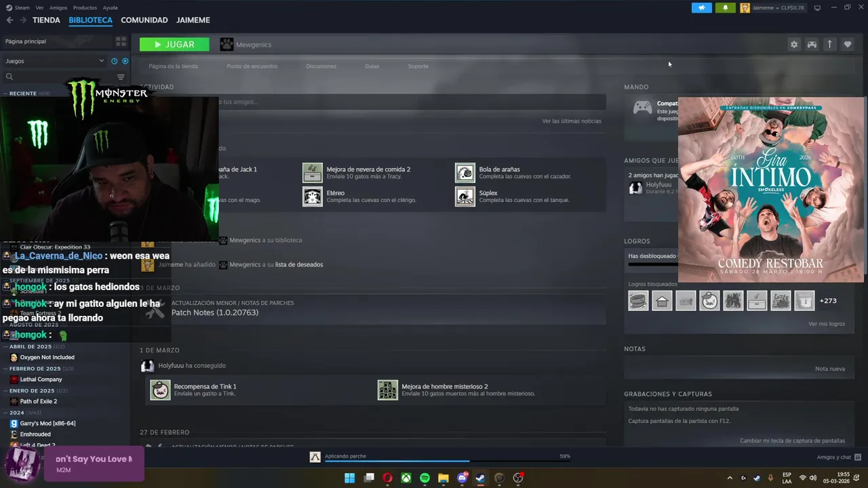Open the library collections grid view icon
Image resolution: width=868 pixels, height=488 pixels.
pyautogui.click(x=121, y=41)
